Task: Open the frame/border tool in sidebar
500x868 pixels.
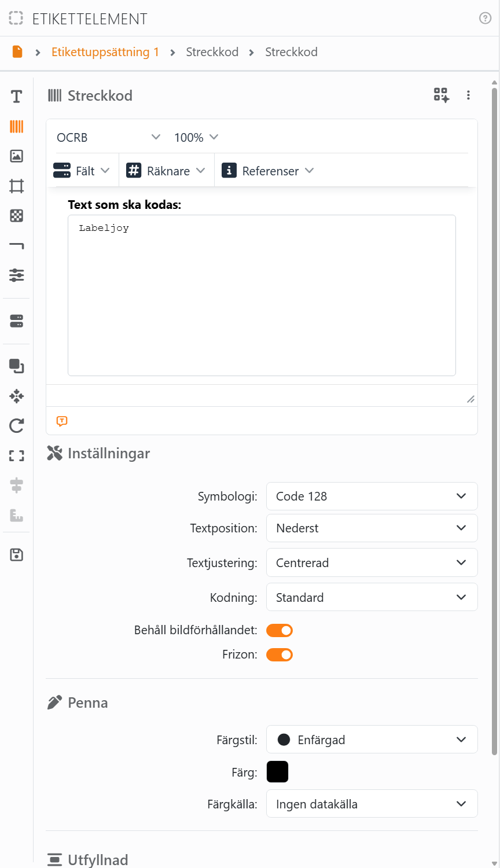Action: (x=16, y=186)
